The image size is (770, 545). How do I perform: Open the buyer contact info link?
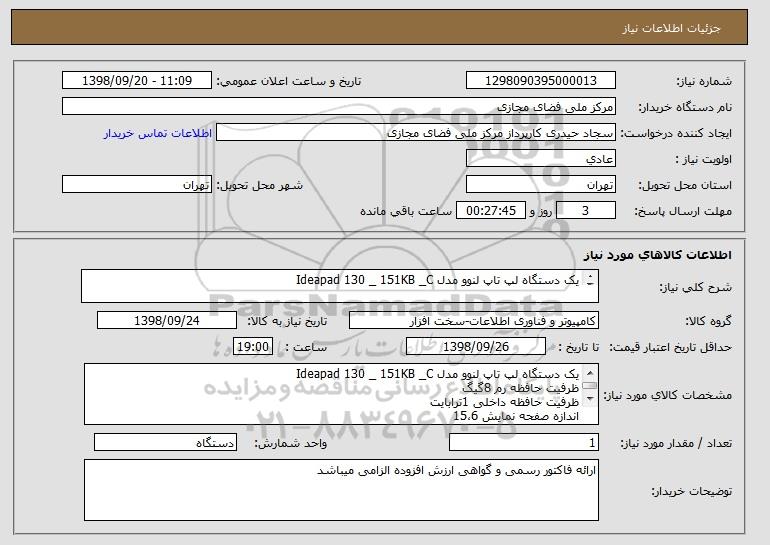click(x=158, y=134)
